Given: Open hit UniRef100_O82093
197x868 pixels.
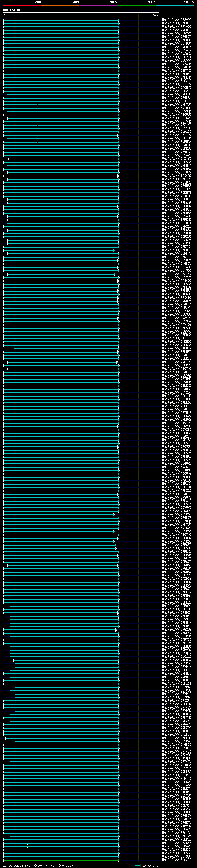Looking at the screenshot, I should click(x=176, y=20).
